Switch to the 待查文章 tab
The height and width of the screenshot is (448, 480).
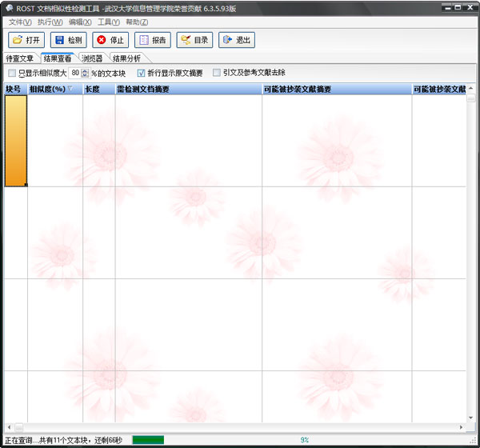20,58
